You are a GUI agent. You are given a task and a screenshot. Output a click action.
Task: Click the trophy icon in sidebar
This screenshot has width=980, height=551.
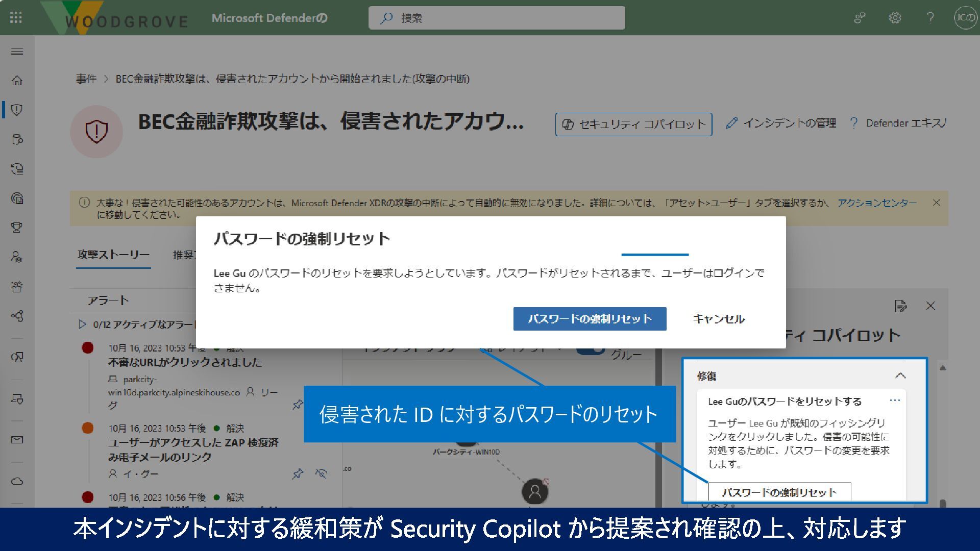click(x=17, y=228)
